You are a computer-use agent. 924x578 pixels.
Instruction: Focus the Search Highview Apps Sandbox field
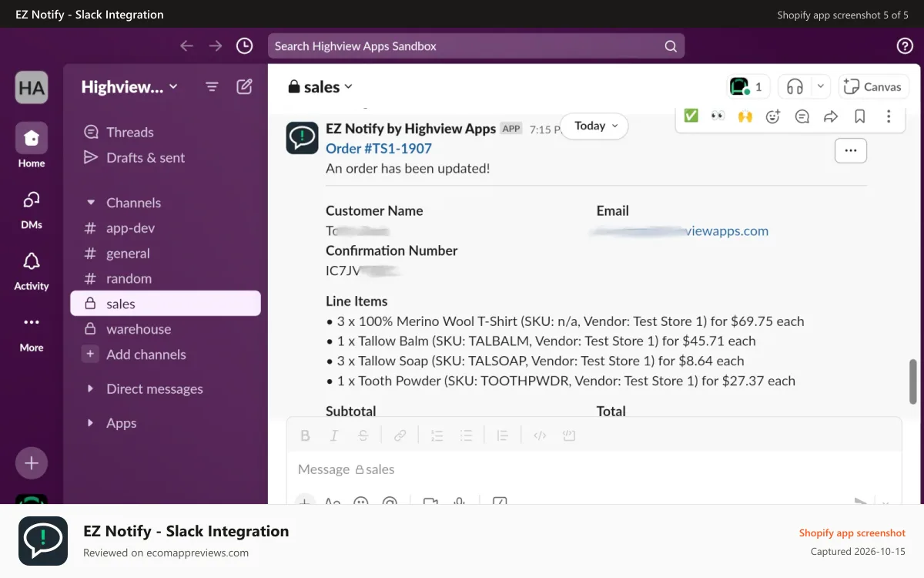pyautogui.click(x=476, y=46)
